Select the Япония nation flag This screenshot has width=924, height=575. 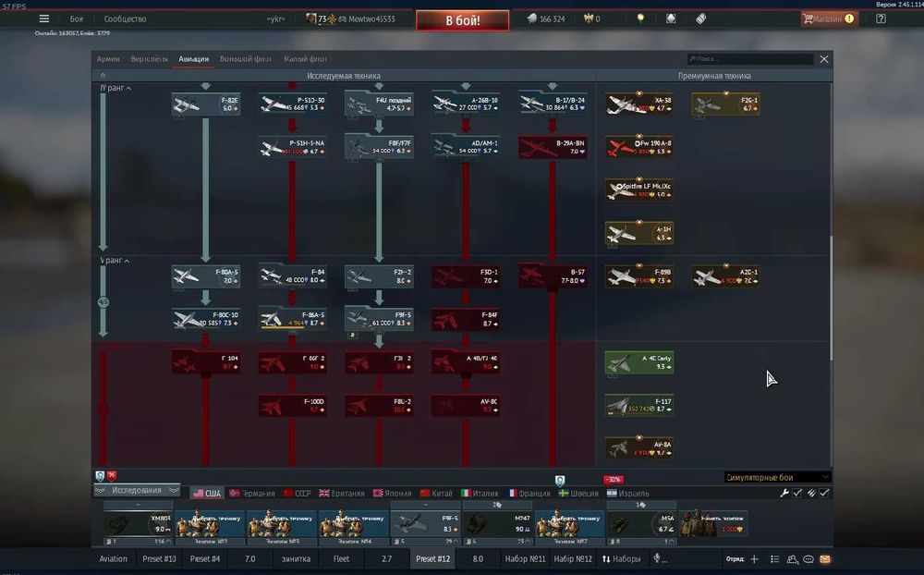393,493
